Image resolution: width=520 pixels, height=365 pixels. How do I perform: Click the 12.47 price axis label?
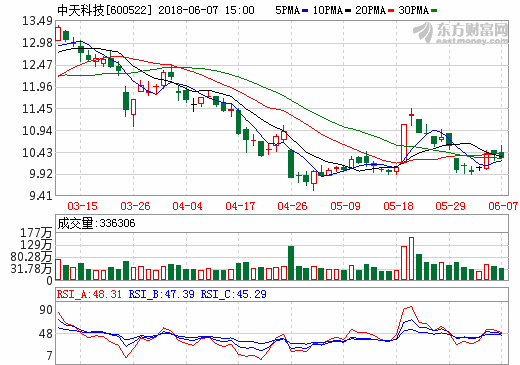click(x=37, y=65)
